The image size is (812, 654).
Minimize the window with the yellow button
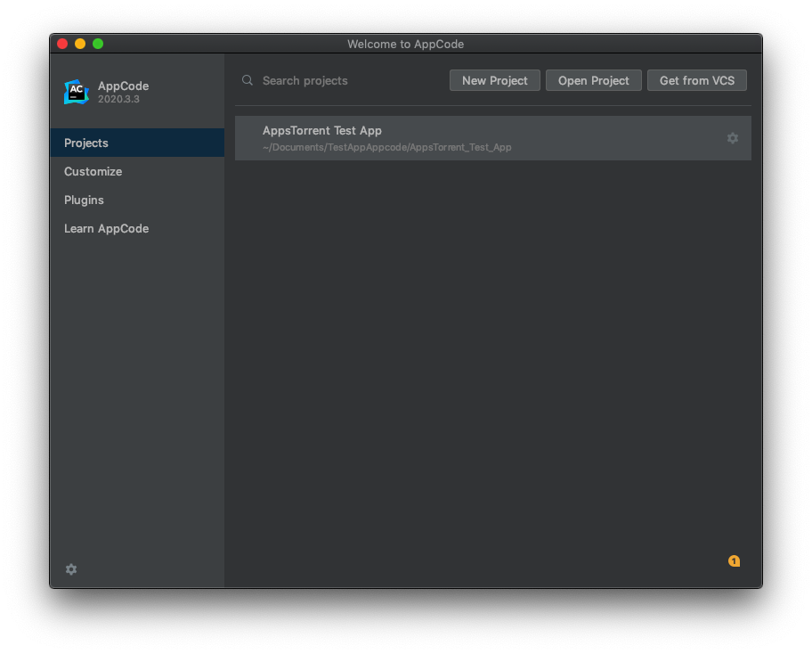click(80, 44)
